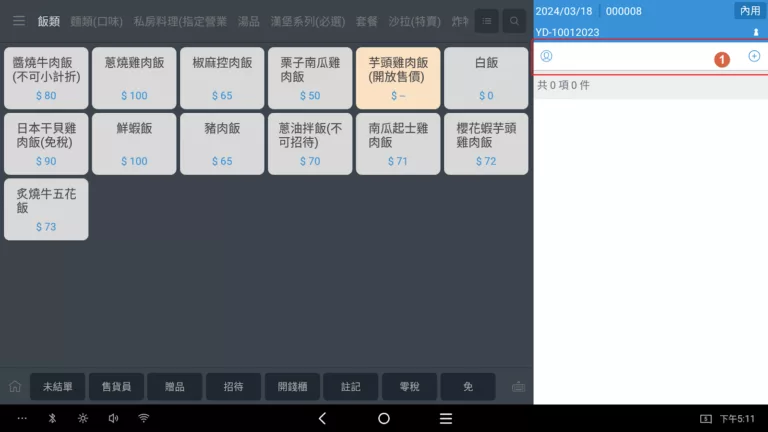
Task: Tap the Android home circle button
Action: [x=384, y=418]
